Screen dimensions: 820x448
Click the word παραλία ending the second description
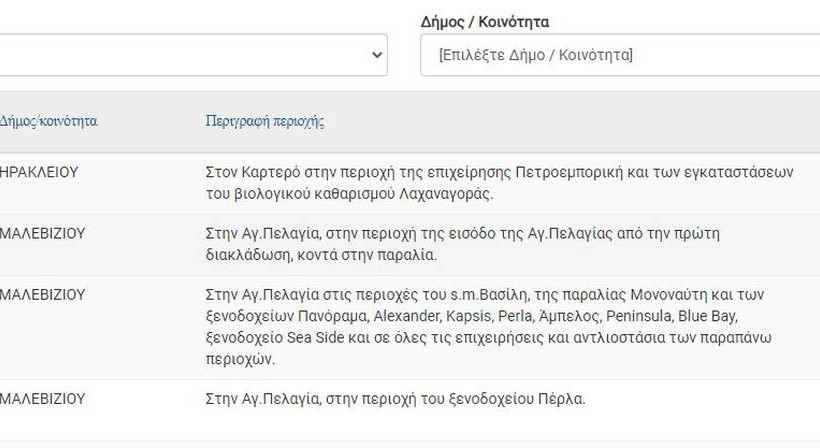point(407,254)
